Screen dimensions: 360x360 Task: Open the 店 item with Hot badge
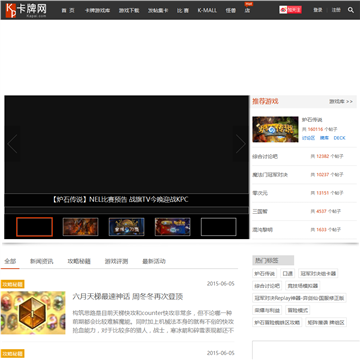click(247, 10)
